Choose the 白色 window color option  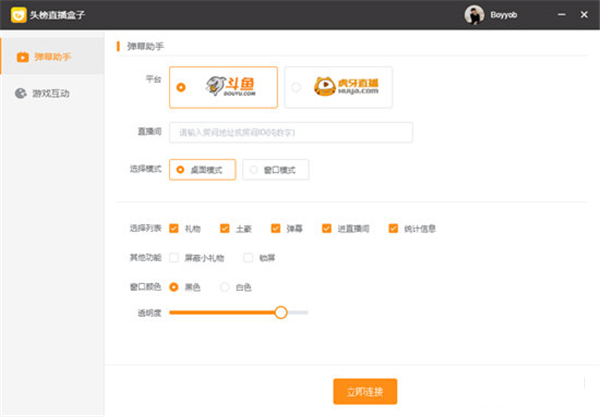point(225,287)
